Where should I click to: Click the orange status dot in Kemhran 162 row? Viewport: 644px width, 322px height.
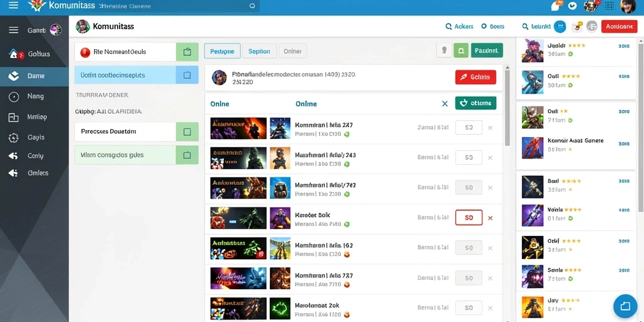click(347, 254)
